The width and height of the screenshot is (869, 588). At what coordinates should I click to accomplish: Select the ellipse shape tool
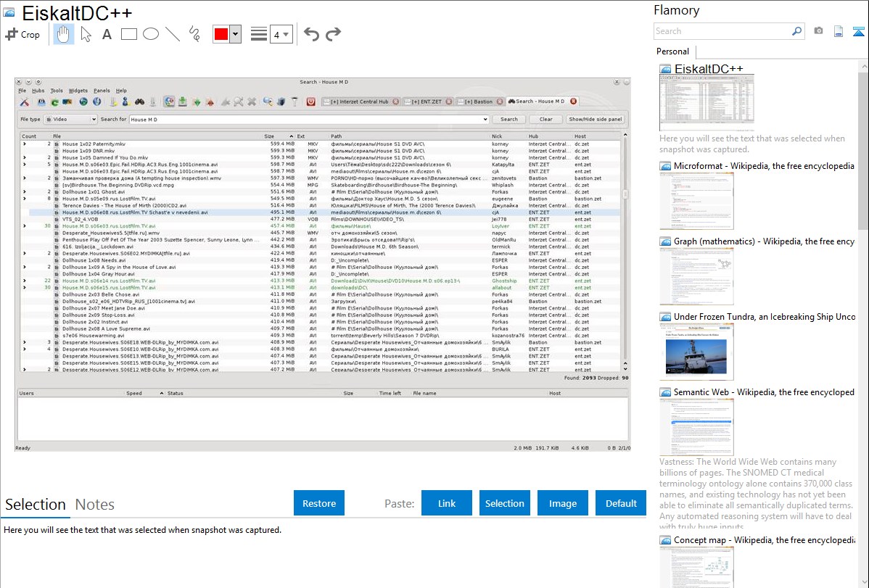coord(151,34)
